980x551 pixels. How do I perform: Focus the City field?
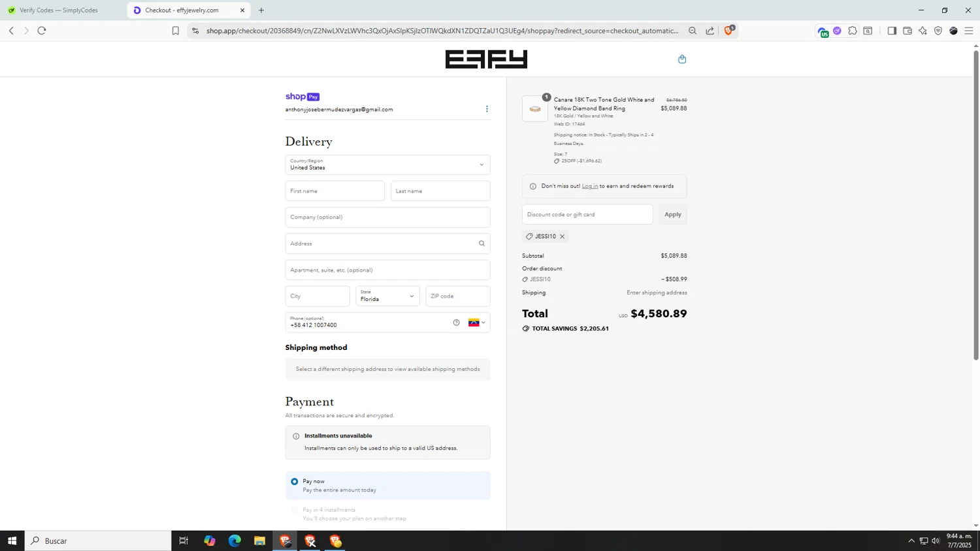pyautogui.click(x=318, y=296)
